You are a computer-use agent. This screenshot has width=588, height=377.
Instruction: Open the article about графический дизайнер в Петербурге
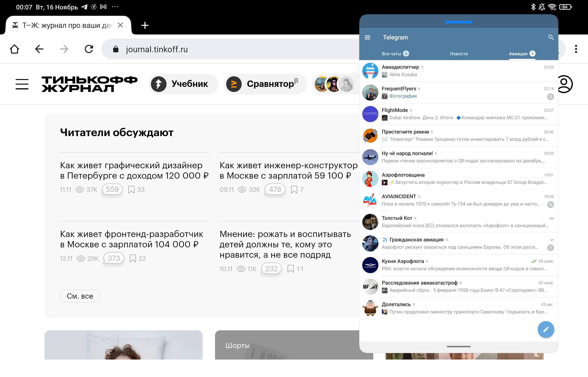[x=134, y=170]
